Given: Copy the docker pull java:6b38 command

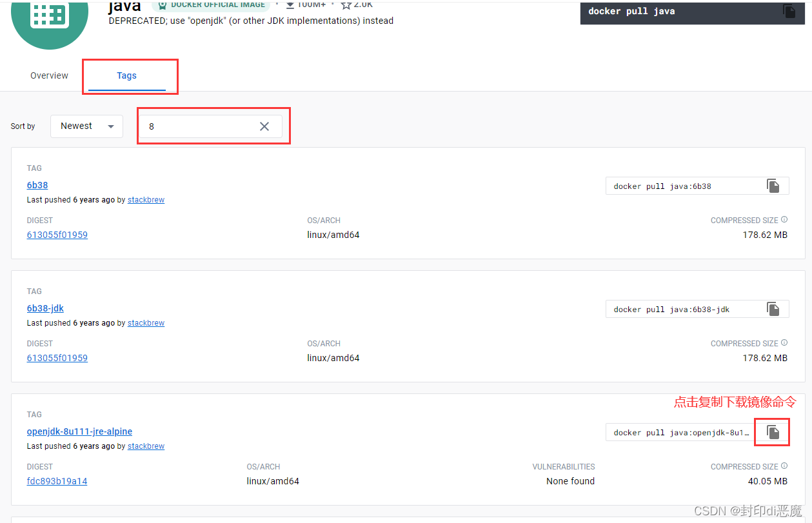Looking at the screenshot, I should pos(773,186).
